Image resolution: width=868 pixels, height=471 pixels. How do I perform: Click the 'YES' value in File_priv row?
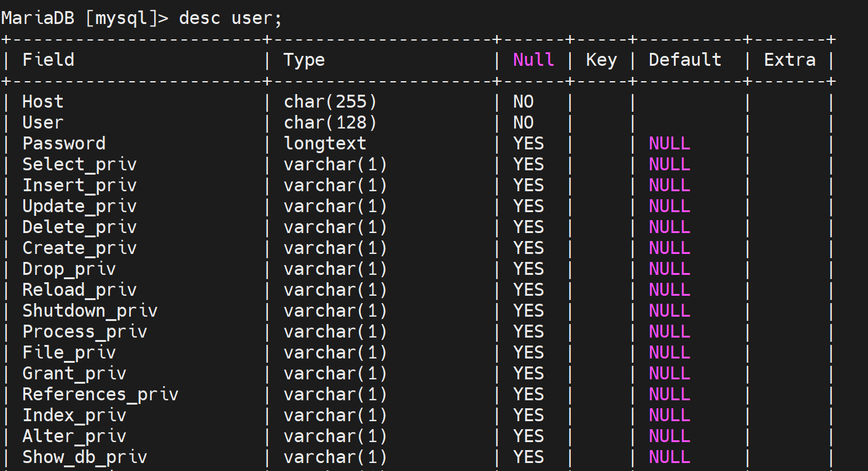(x=529, y=352)
